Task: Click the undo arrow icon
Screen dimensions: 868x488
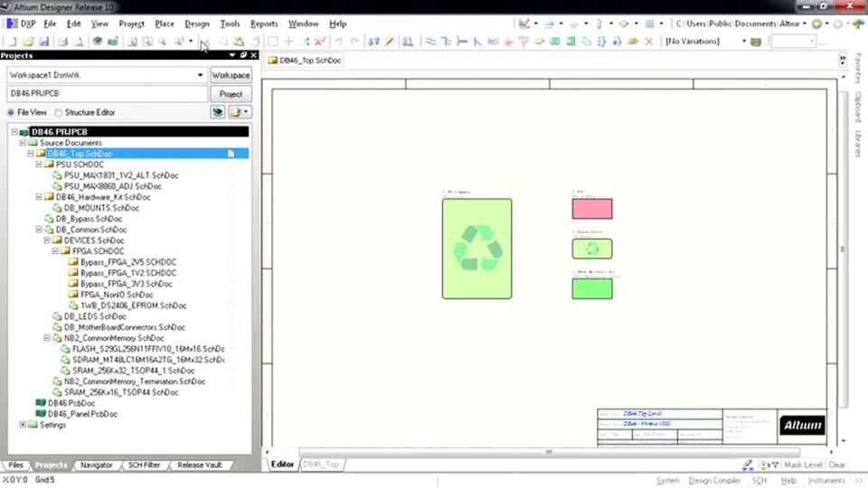Action: pos(339,42)
